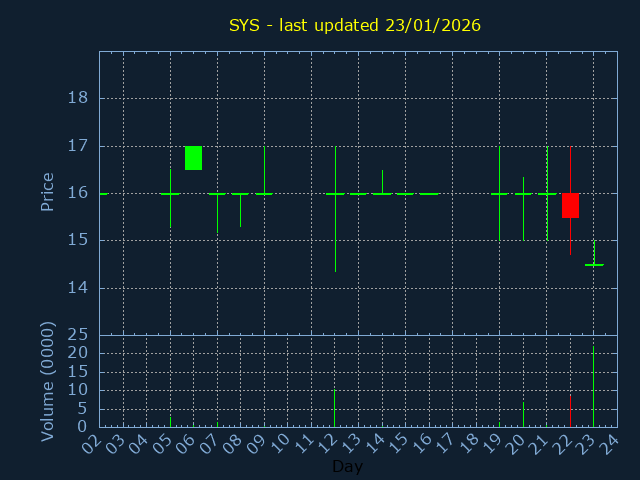The image size is (640, 480).
Task: Click the green volume bar on day 12
Action: coord(334,408)
